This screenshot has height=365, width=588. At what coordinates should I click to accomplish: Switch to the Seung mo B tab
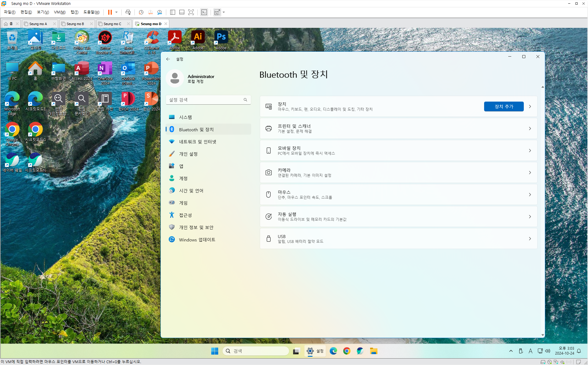pyautogui.click(x=75, y=24)
